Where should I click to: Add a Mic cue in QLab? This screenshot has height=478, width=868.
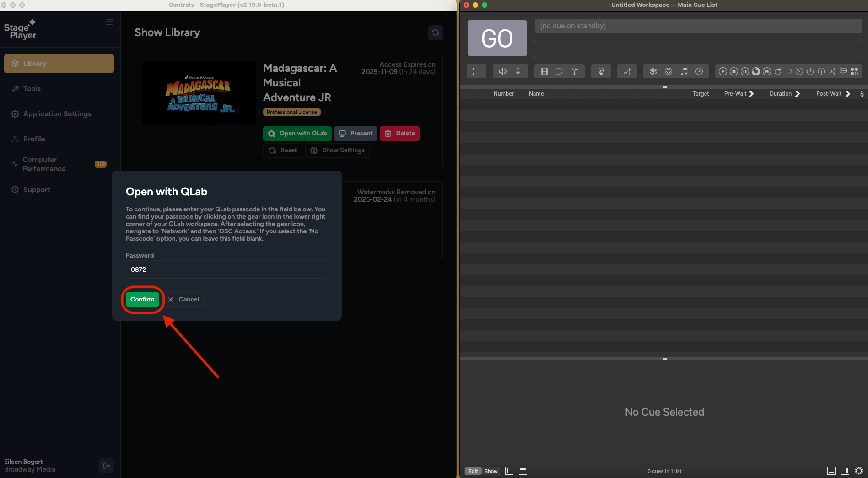click(x=518, y=71)
